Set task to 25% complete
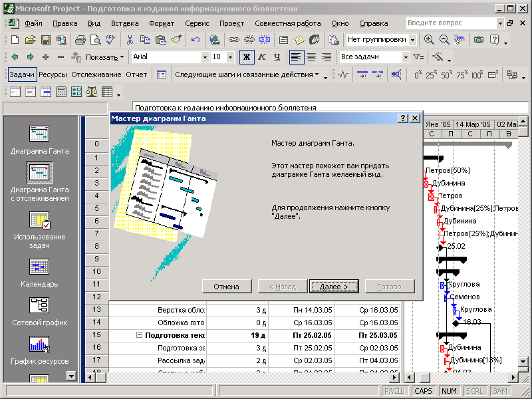This screenshot has width=532, height=399. pos(431,74)
